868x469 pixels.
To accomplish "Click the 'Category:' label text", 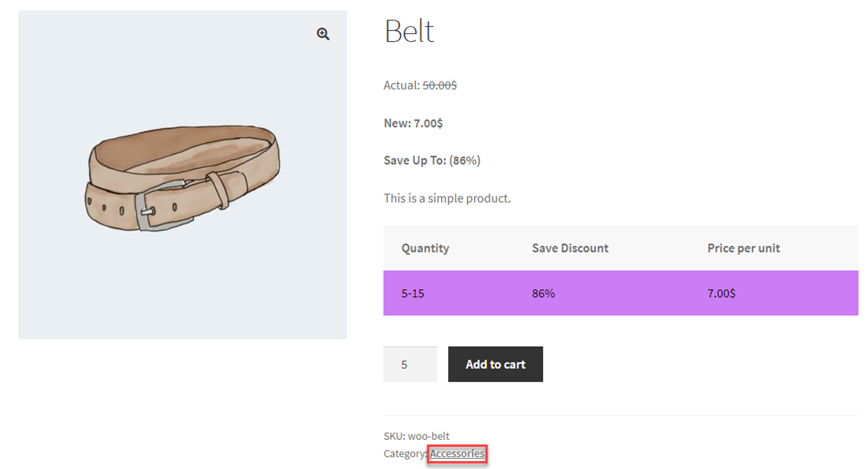I will pos(405,453).
